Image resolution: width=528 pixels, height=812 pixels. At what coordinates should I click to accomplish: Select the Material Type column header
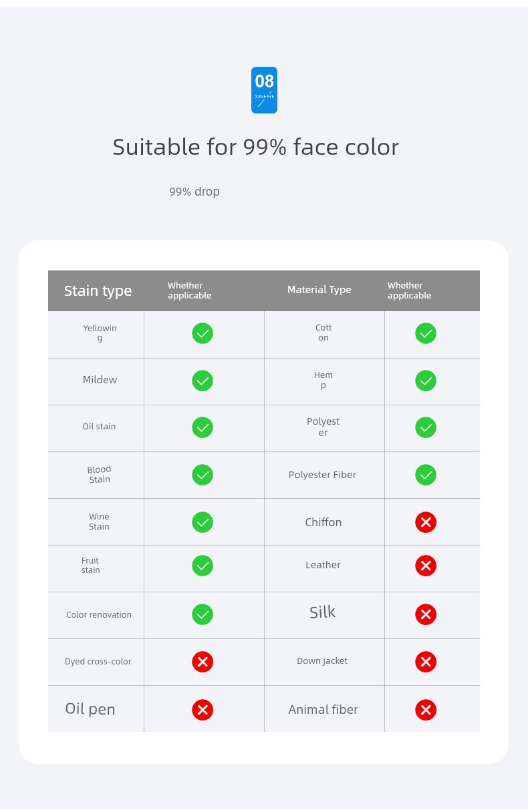319,290
